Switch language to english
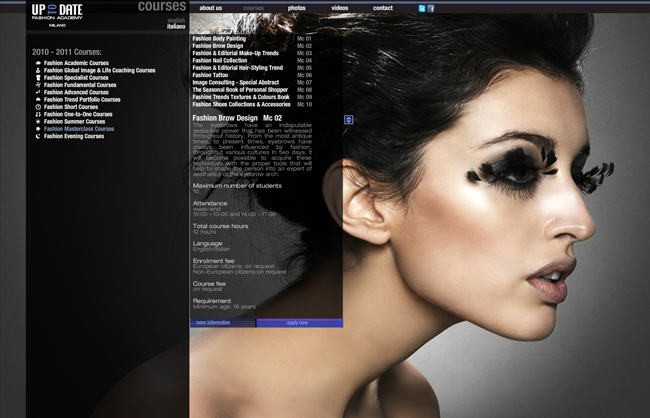650x418 pixels. pos(176,20)
